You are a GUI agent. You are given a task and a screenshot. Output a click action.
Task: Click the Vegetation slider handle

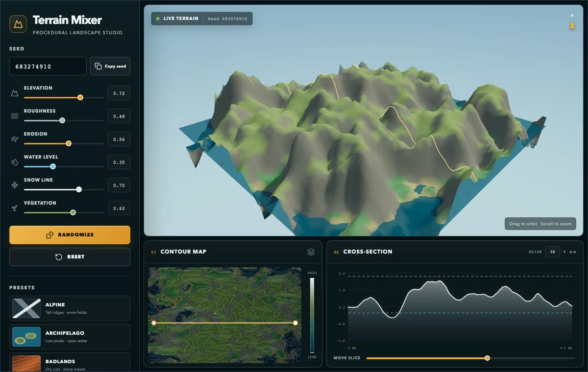(x=73, y=212)
